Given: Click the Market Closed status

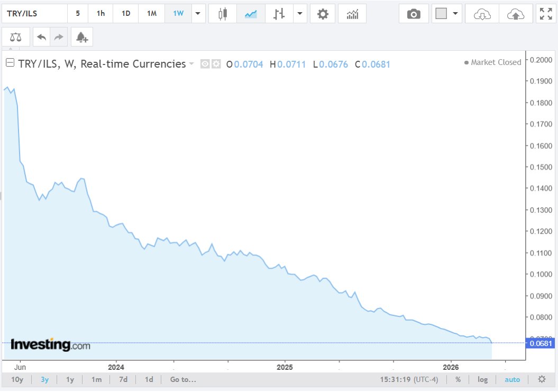Looking at the screenshot, I should click(492, 62).
